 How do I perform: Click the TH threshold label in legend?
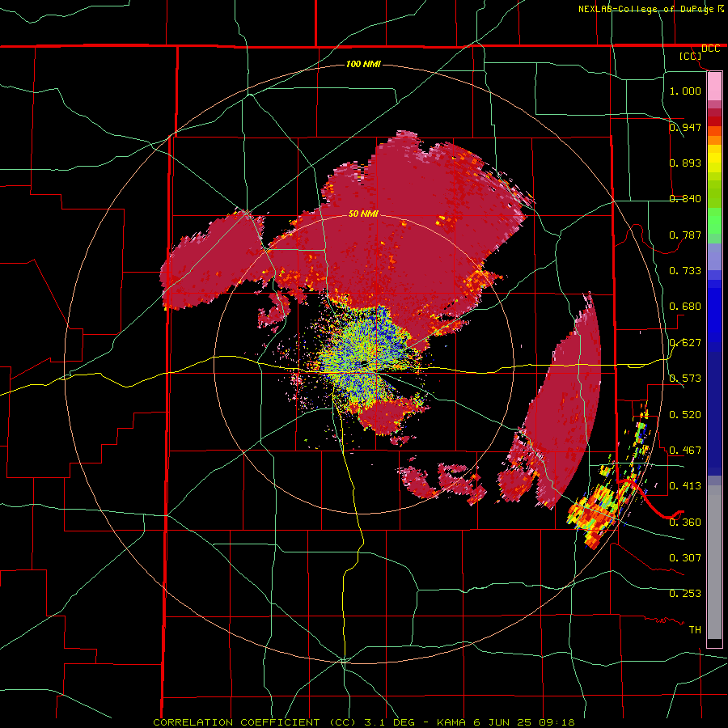click(x=695, y=629)
